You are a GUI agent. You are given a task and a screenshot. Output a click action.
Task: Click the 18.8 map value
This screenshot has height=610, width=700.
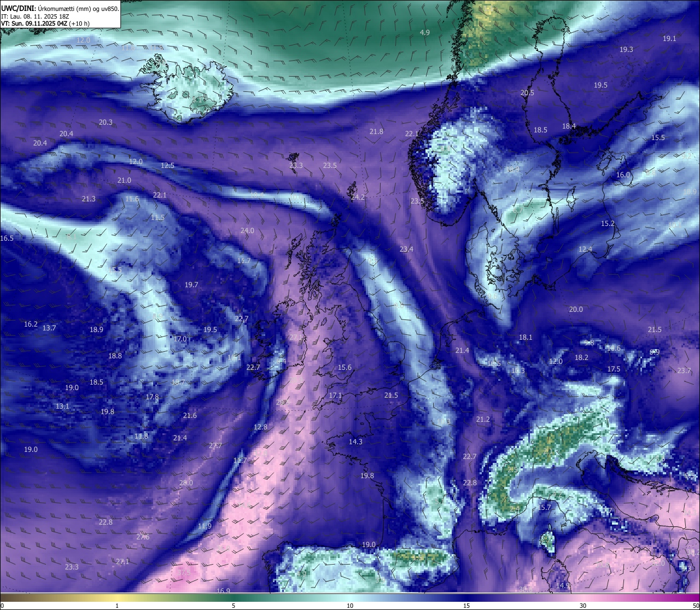[115, 356]
